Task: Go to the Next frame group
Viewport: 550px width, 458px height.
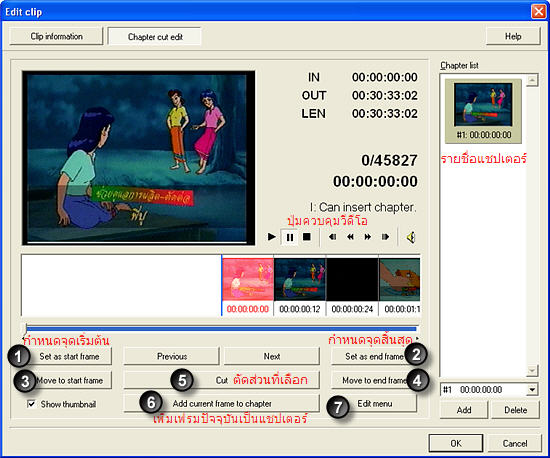Action: click(272, 356)
